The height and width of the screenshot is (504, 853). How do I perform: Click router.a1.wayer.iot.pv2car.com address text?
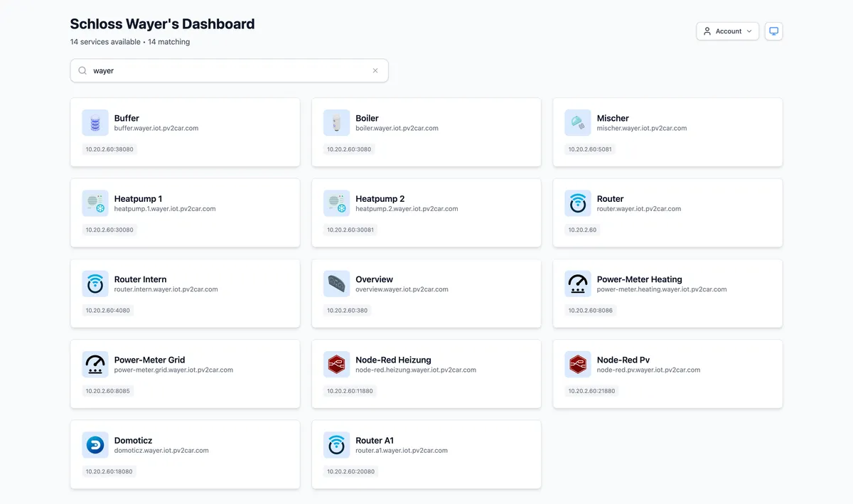(x=402, y=450)
